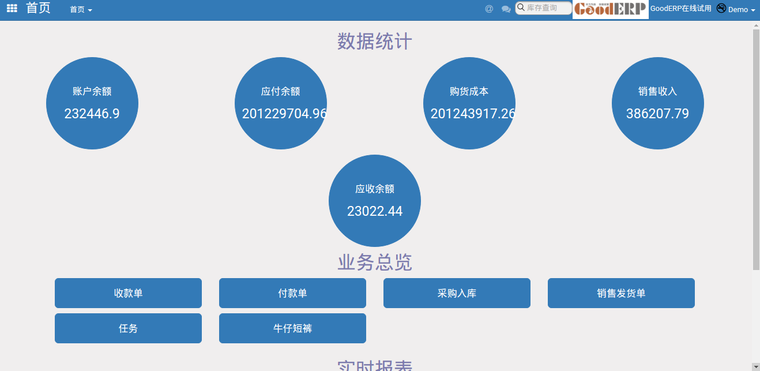Open the 购货成本 statistic circle
The image size is (760, 371).
pos(469,103)
